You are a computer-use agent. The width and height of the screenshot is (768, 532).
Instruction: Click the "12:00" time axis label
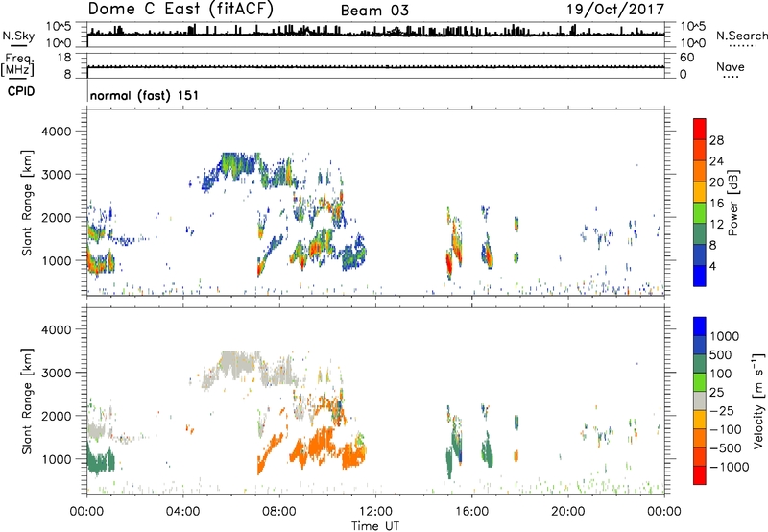pyautogui.click(x=375, y=512)
